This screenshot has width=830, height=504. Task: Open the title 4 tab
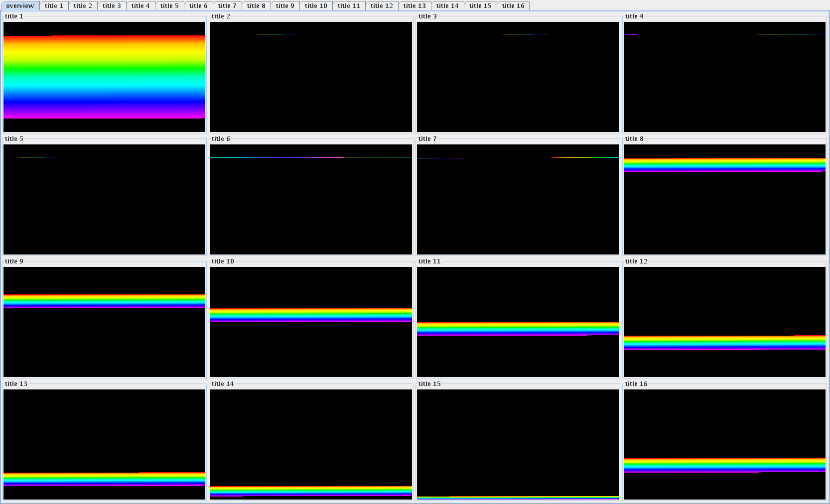[x=140, y=6]
